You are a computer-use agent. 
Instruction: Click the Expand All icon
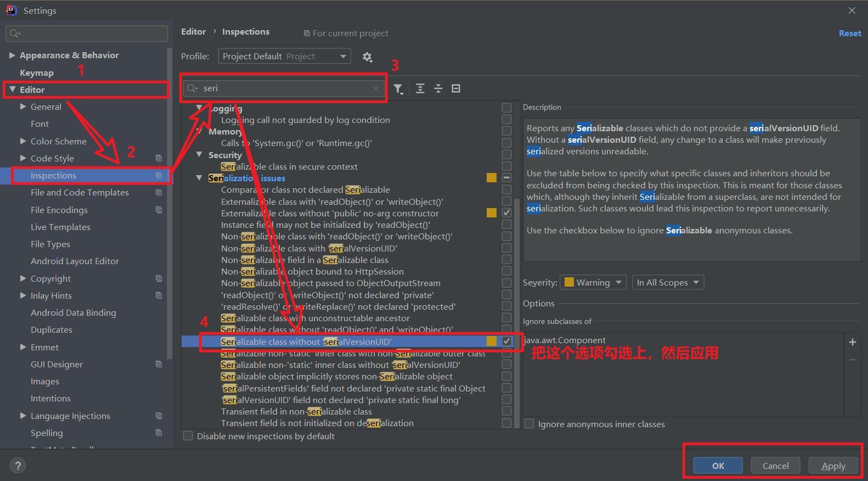click(420, 88)
